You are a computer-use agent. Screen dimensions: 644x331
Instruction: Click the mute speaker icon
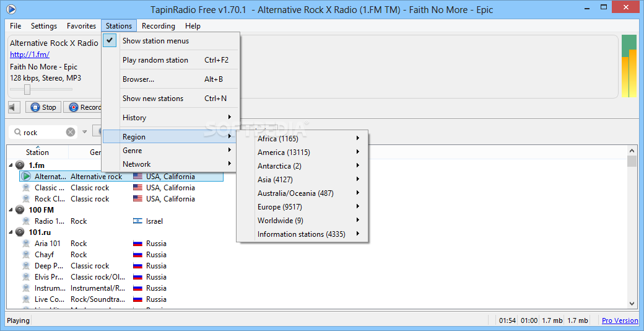click(14, 107)
